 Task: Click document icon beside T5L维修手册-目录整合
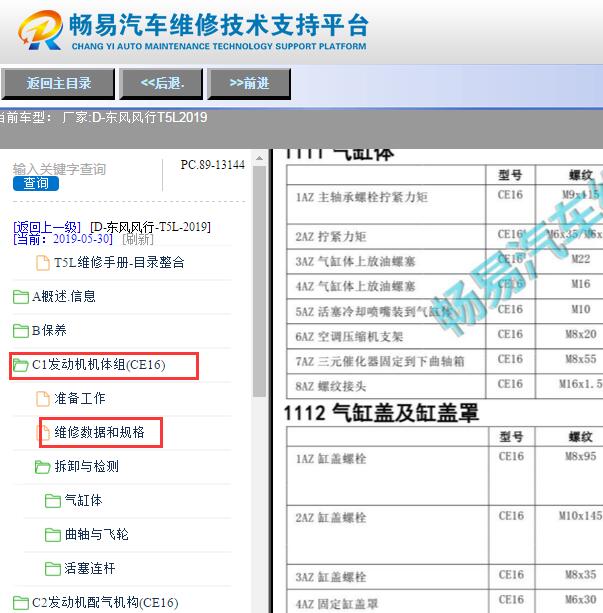43,263
